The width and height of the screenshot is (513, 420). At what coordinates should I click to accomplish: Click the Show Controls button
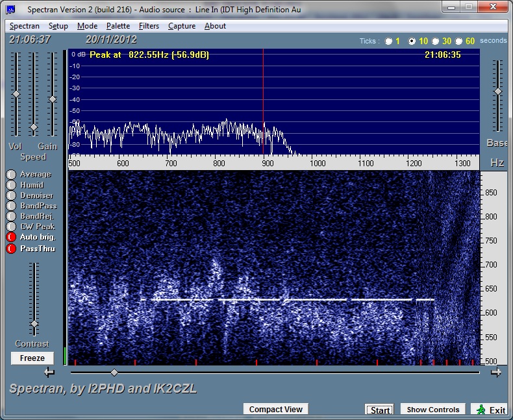432,409
